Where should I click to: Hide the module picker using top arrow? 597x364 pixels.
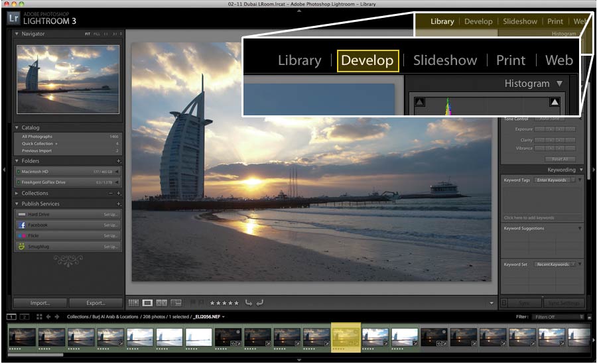click(x=299, y=11)
